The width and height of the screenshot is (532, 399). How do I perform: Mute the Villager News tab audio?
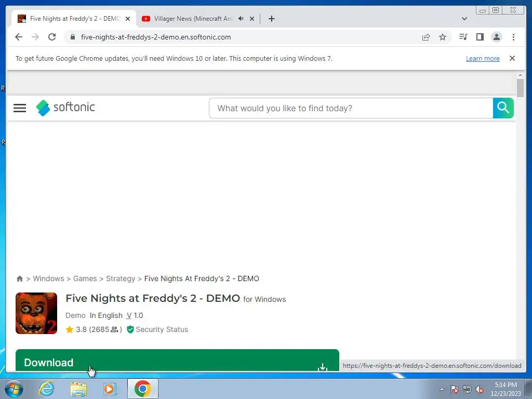pyautogui.click(x=241, y=19)
